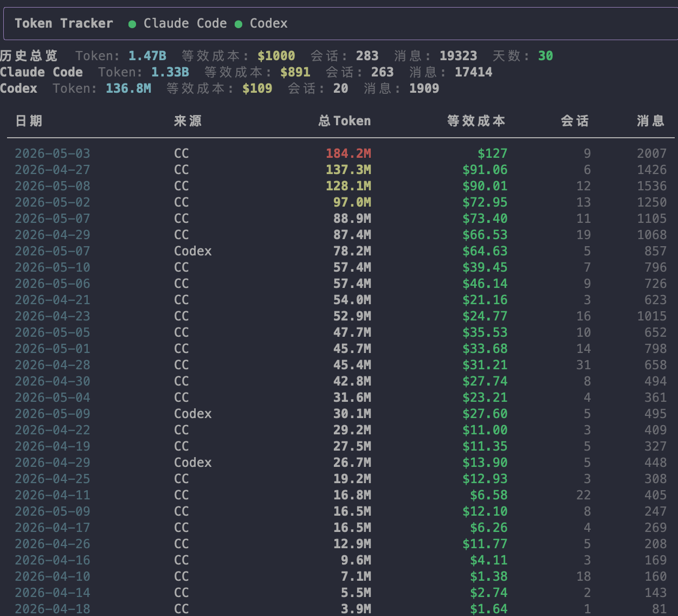Click the 日期 column header
Image resolution: width=678 pixels, height=616 pixels.
coord(29,121)
